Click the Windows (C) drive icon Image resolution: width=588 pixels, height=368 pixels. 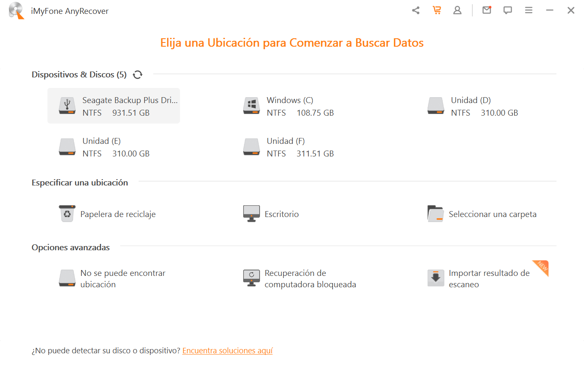pos(252,106)
